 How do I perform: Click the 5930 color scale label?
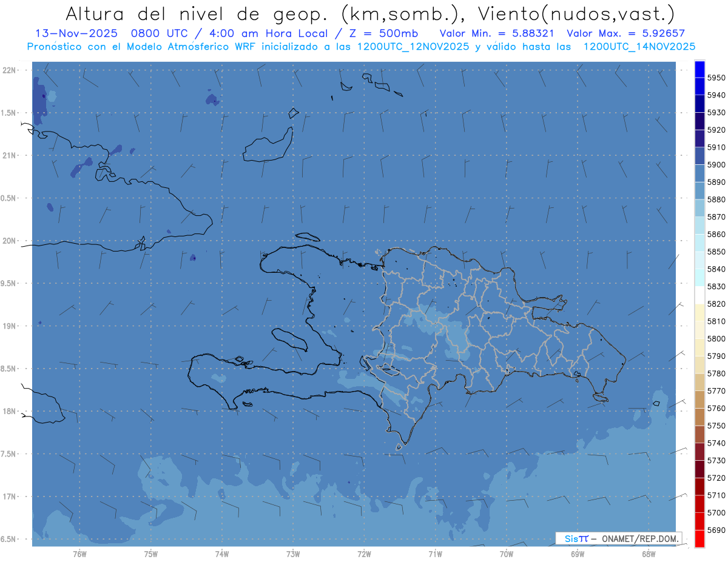(x=716, y=113)
